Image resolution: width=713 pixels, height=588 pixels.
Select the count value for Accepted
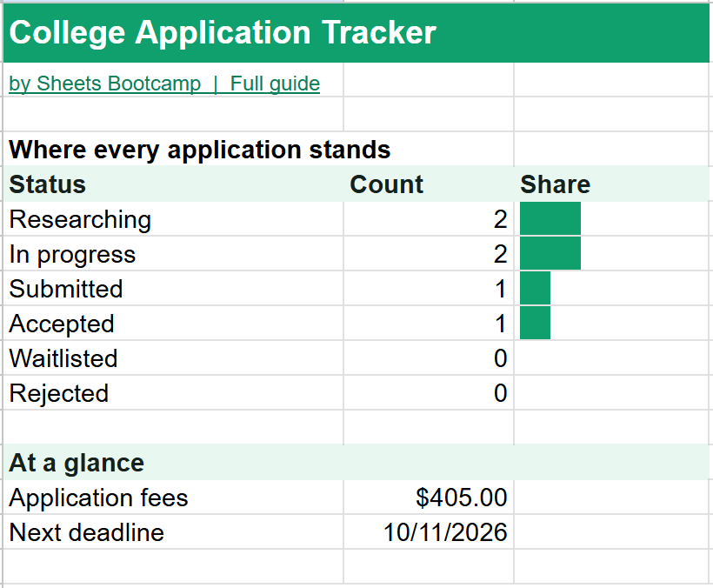429,324
